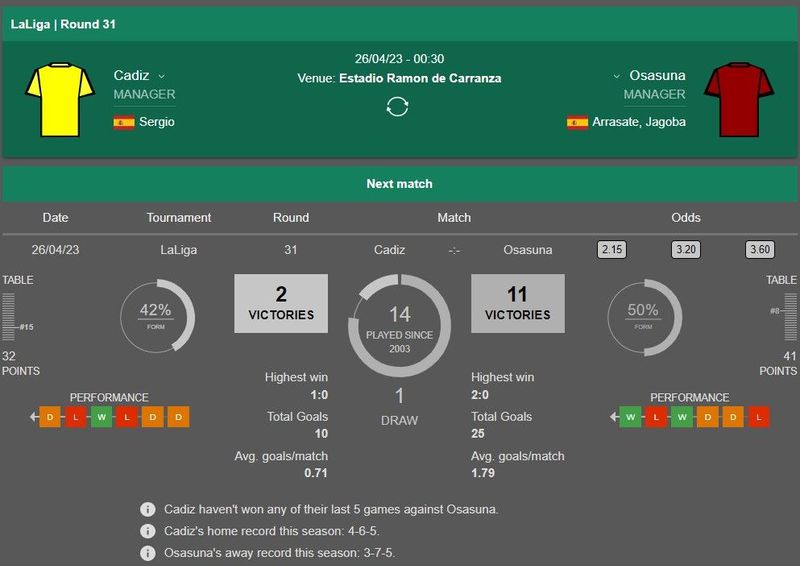
Task: Click venue Estadio Ramon de Carranza
Action: click(420, 79)
